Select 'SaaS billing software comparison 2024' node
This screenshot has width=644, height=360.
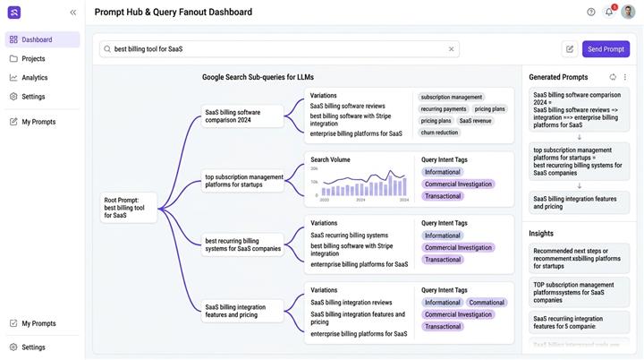pos(242,116)
